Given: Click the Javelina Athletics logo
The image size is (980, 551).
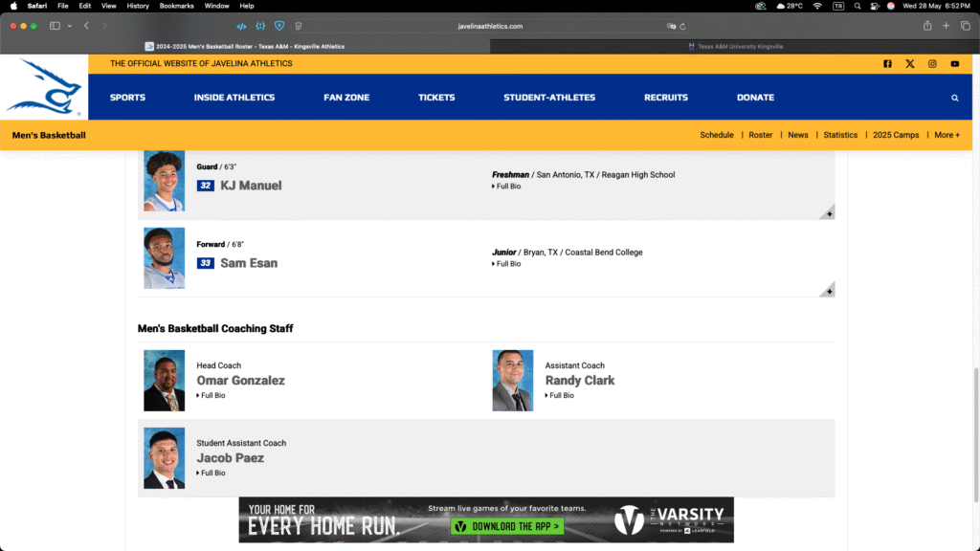Looking at the screenshot, I should point(44,87).
